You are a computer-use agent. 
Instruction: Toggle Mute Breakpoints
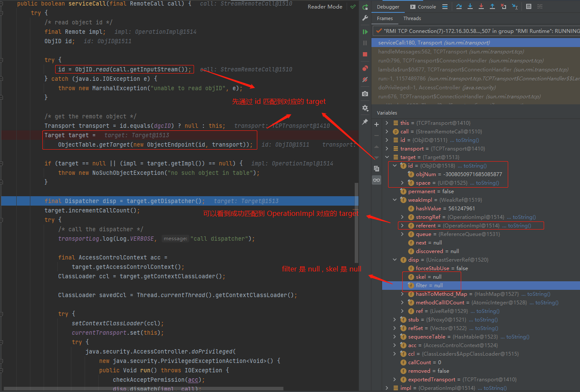click(365, 80)
